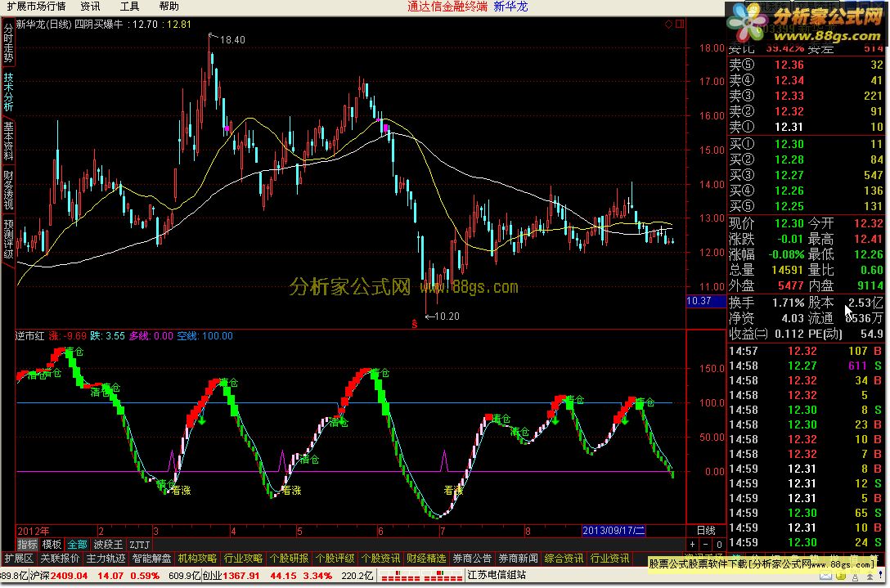Switch to 基本资料 side tab
Image resolution: width=890 pixels, height=588 pixels.
8,141
